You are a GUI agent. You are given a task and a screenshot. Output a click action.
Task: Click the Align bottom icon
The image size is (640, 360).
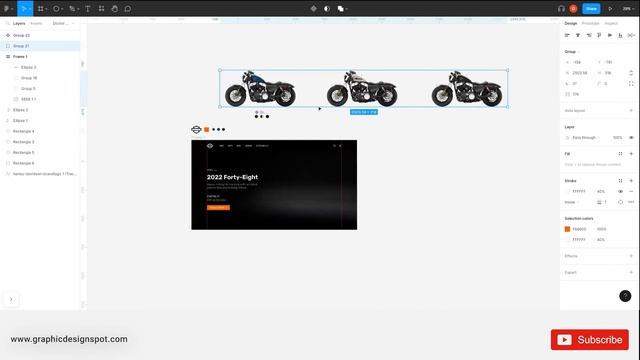click(620, 36)
